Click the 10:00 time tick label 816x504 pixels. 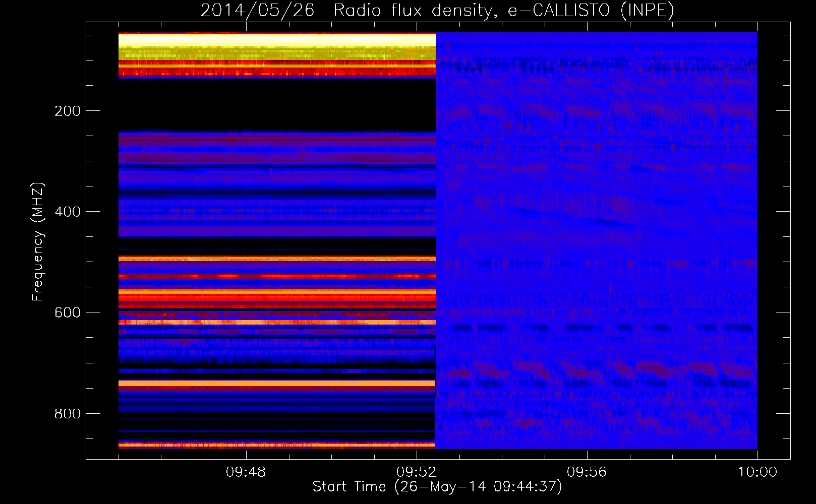tap(757, 472)
